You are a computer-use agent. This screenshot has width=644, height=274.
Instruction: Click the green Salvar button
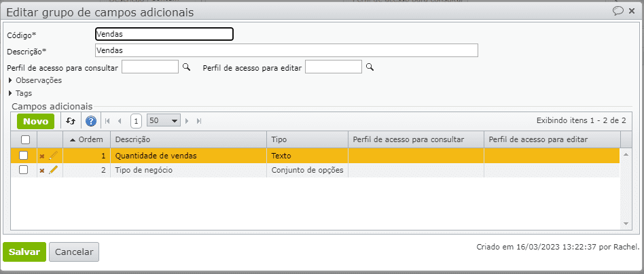(x=24, y=252)
